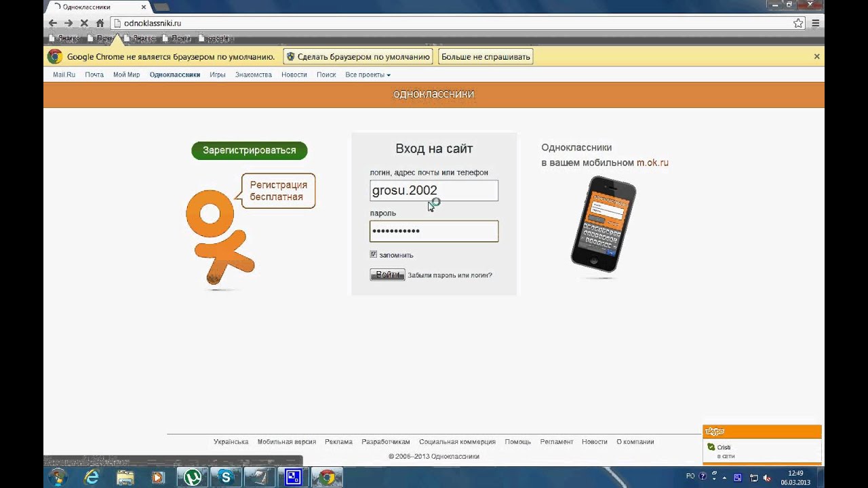This screenshot has height=488, width=868.
Task: Open Забыли пароль или логин link
Action: click(450, 275)
